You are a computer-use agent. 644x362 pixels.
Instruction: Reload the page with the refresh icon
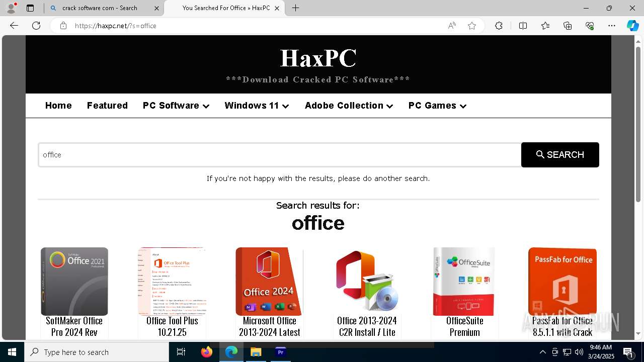click(36, 26)
